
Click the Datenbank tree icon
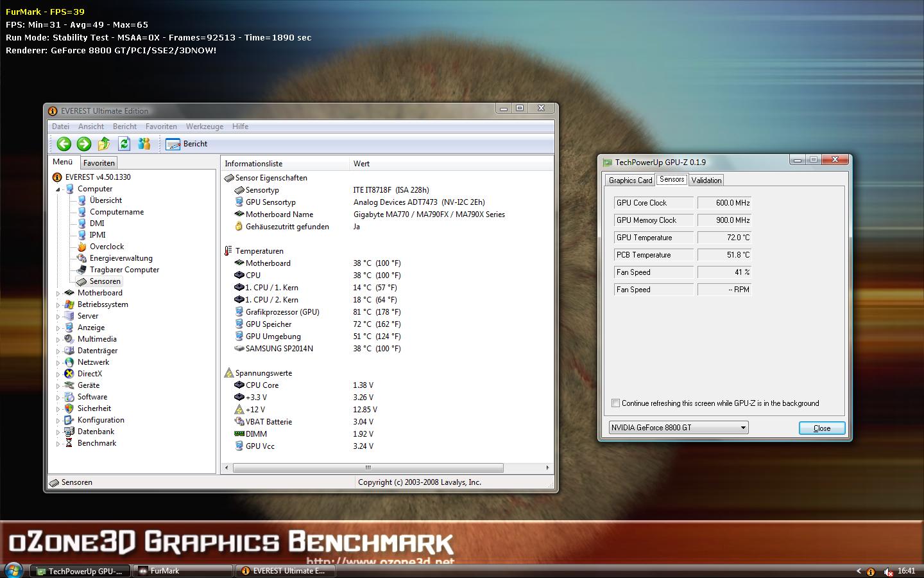point(69,432)
